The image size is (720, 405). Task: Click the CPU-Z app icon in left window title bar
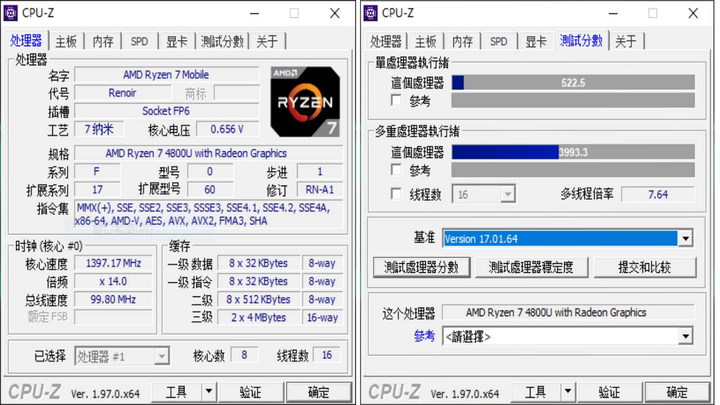point(11,13)
